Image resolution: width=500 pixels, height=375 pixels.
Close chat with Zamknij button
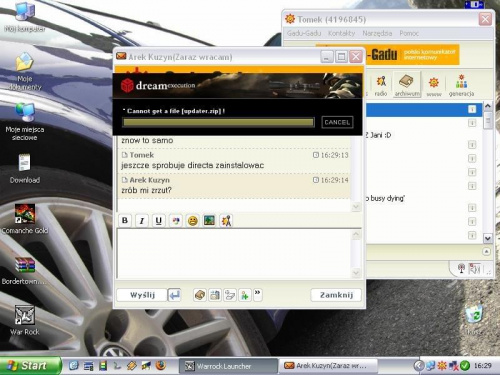click(x=336, y=295)
